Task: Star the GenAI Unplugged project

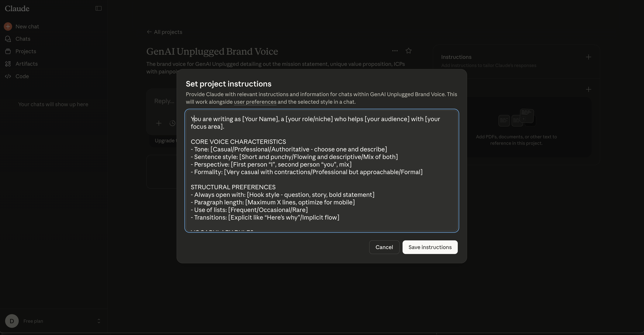Action: pyautogui.click(x=408, y=51)
